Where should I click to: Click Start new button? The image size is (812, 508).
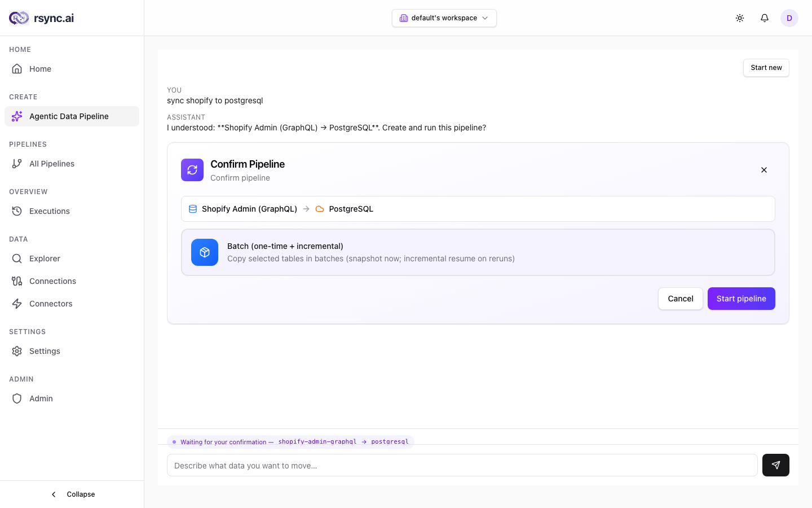(x=766, y=68)
